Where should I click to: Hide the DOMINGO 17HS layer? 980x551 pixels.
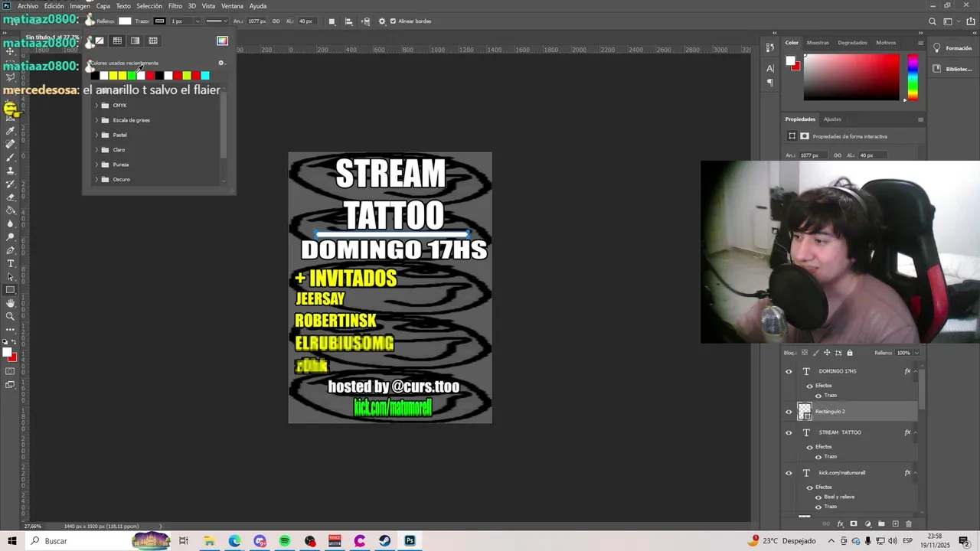789,371
